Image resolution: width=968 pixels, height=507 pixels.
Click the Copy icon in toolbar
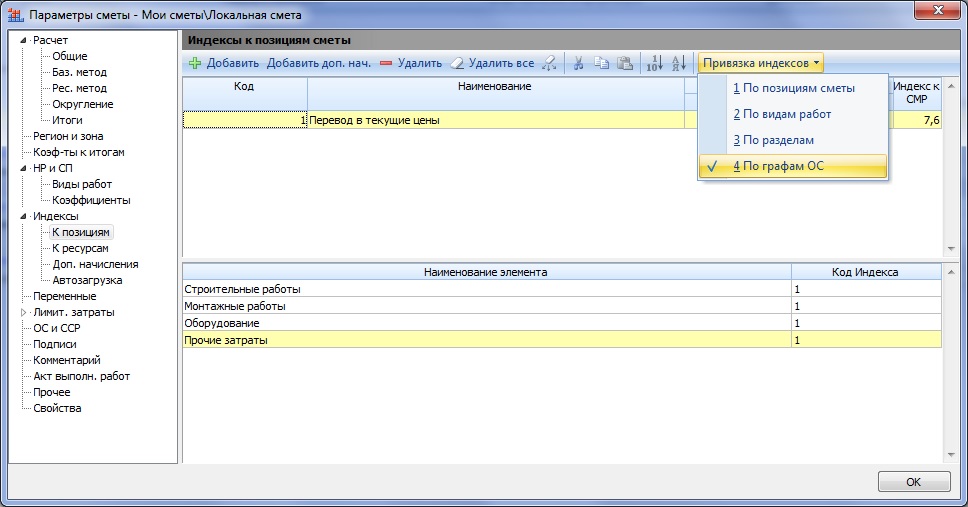coord(601,63)
